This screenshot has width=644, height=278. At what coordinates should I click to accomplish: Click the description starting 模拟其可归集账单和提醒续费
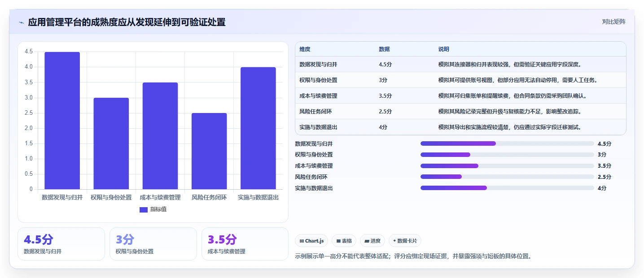(x=513, y=96)
